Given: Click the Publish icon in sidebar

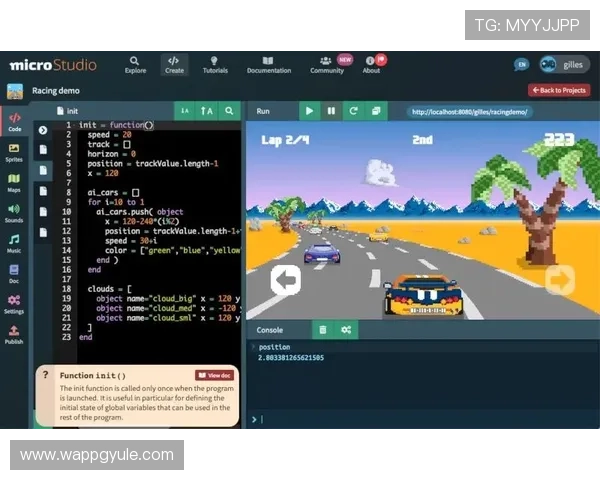Looking at the screenshot, I should pos(14,335).
